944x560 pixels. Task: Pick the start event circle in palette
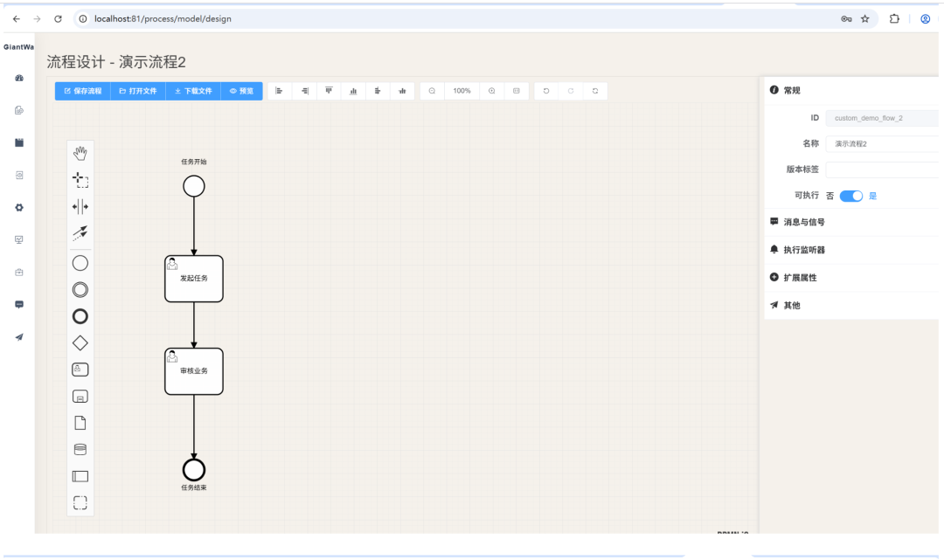80,264
